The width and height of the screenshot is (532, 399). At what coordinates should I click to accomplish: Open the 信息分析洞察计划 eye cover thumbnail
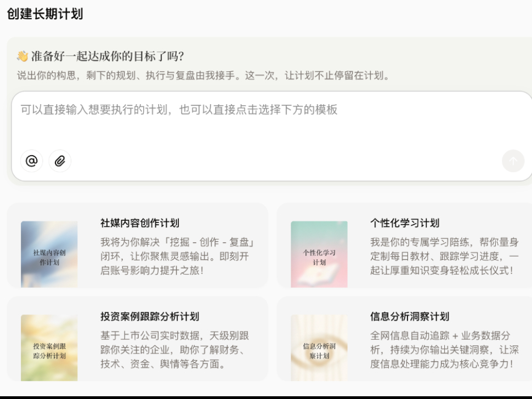pyautogui.click(x=319, y=348)
